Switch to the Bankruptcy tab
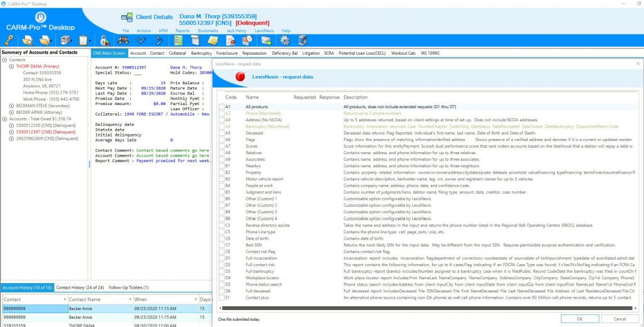 [x=201, y=53]
